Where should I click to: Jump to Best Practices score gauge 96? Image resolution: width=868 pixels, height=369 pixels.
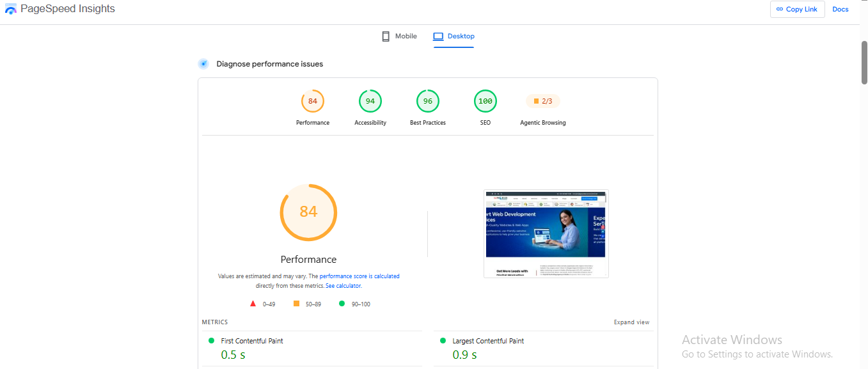click(x=428, y=101)
